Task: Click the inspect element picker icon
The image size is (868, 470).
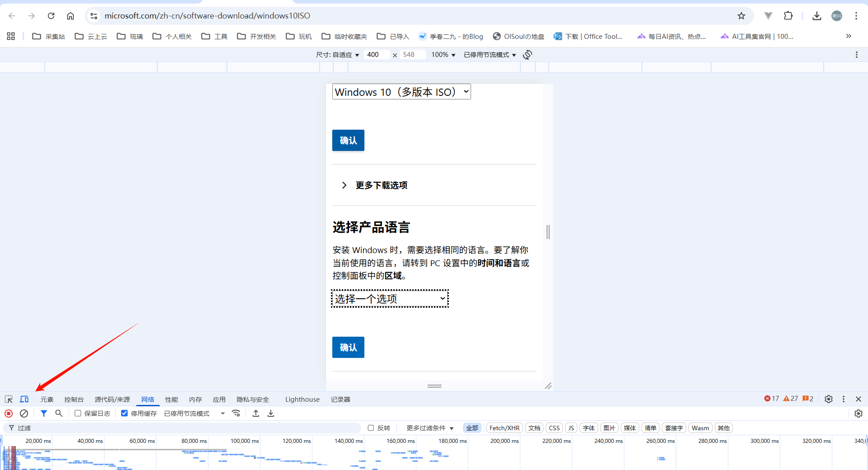Action: (x=9, y=399)
